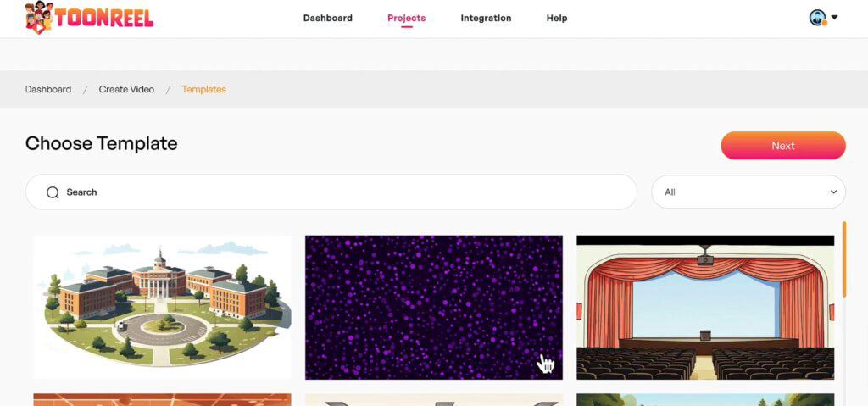Viewport: 868px width, 406px height.
Task: Open the Help nav item
Action: [x=556, y=19]
